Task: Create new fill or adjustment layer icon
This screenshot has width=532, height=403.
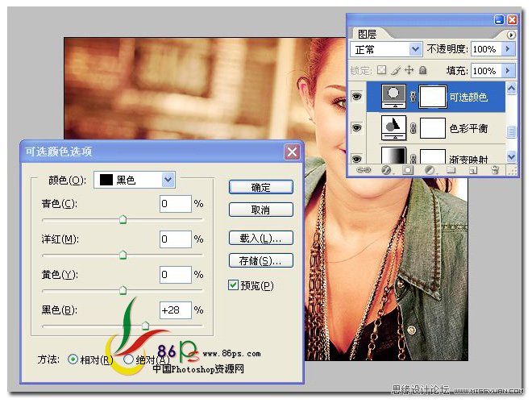Action: (430, 169)
